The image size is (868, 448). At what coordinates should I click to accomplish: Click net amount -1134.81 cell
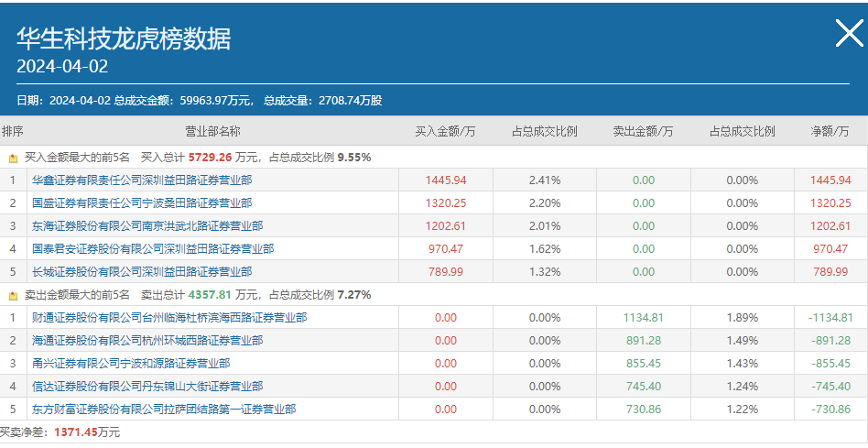[x=830, y=317]
